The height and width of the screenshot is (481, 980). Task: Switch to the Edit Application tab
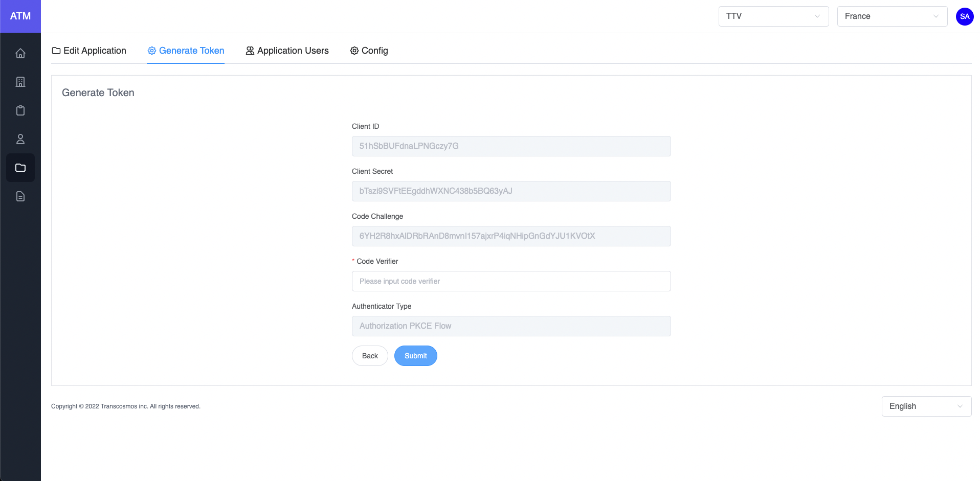coord(89,51)
